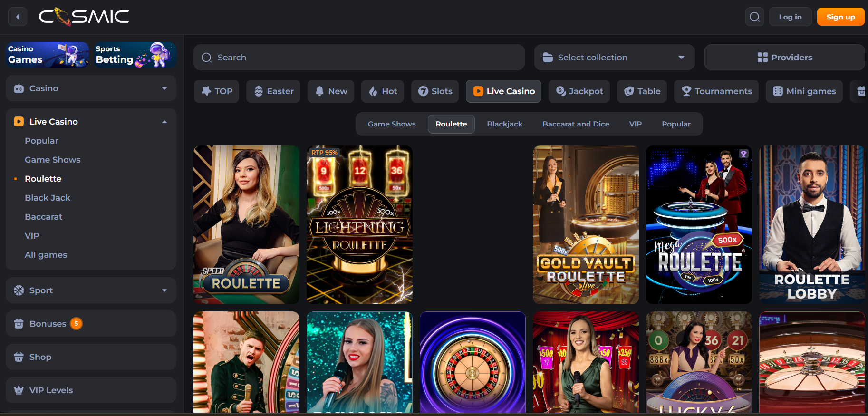Open the VIP Levels sidebar entry
The image size is (868, 416).
pos(91,390)
